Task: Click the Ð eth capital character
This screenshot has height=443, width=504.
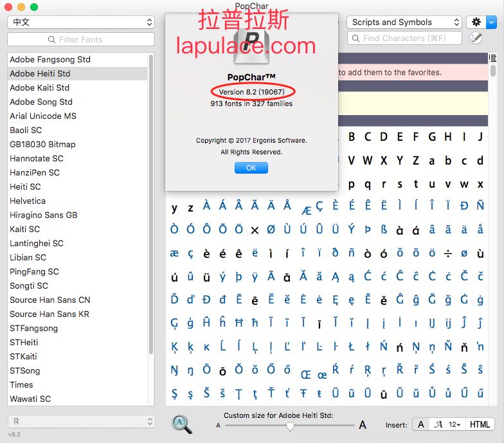Action: click(x=464, y=206)
